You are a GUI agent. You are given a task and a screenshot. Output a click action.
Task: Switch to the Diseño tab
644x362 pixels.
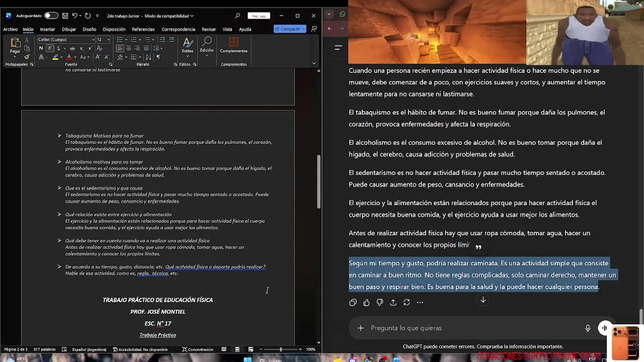pyautogui.click(x=90, y=29)
